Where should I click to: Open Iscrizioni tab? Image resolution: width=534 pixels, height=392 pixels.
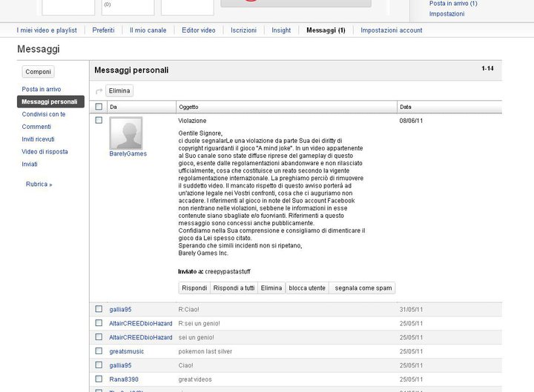[243, 30]
